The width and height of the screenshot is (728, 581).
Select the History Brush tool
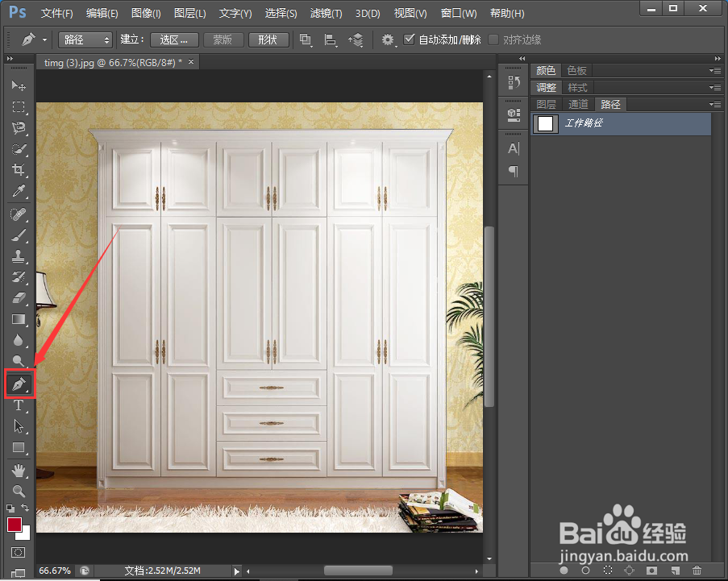[x=19, y=277]
